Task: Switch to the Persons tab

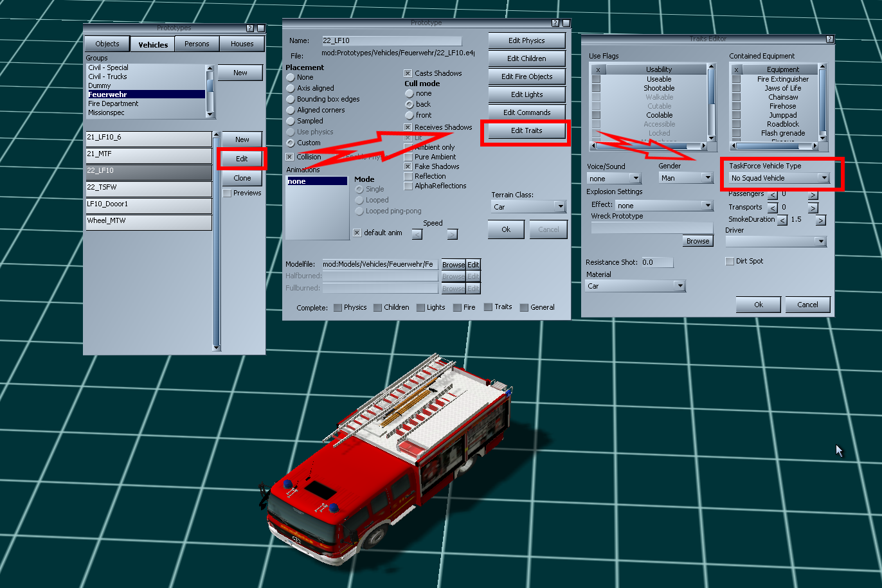Action: click(x=197, y=44)
